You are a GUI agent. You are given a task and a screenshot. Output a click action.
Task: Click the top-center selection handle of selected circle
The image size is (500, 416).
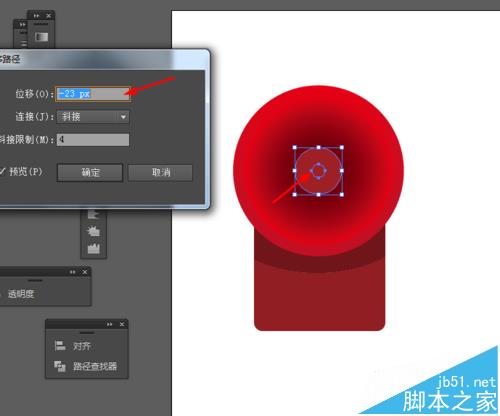point(318,147)
